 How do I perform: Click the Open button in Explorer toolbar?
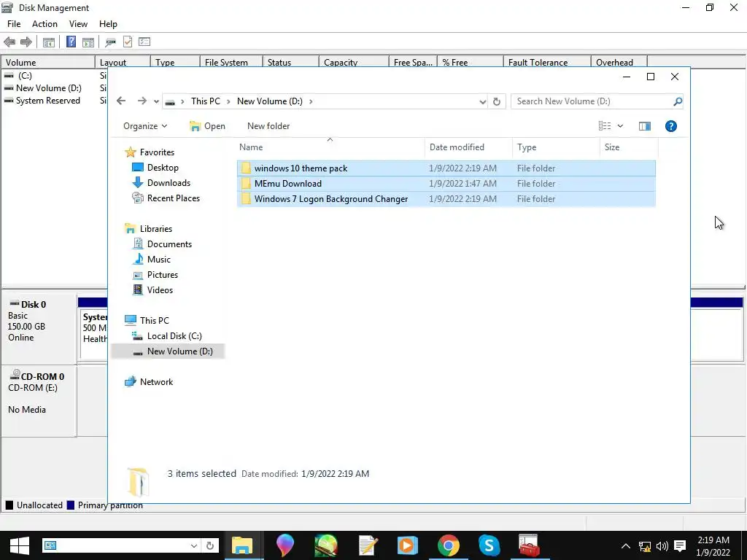click(207, 126)
